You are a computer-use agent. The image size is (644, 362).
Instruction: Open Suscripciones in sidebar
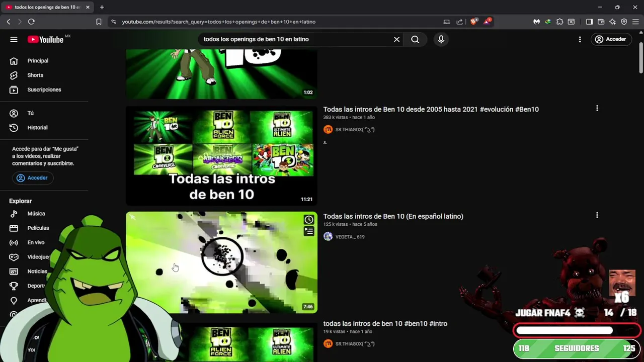(44, 89)
